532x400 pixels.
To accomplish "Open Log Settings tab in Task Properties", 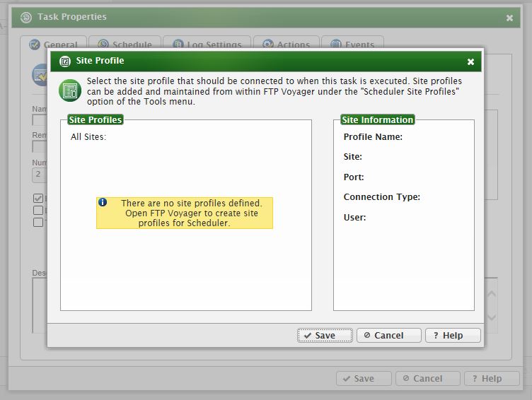I will click(x=207, y=44).
